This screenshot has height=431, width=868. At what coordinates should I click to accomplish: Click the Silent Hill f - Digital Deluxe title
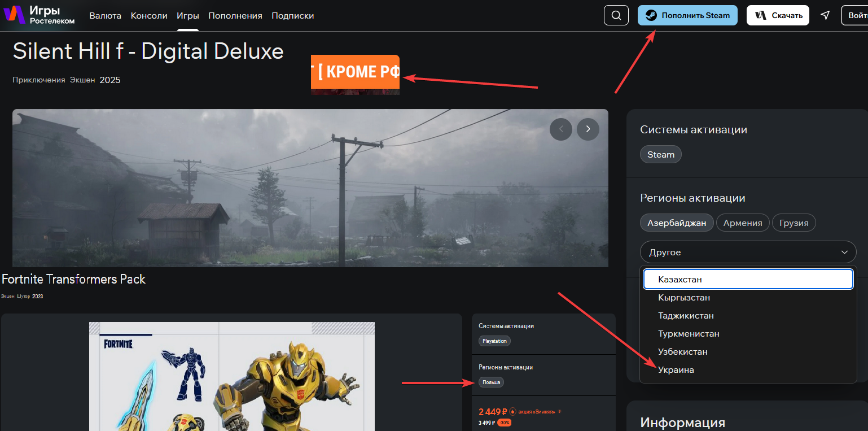[x=148, y=51]
